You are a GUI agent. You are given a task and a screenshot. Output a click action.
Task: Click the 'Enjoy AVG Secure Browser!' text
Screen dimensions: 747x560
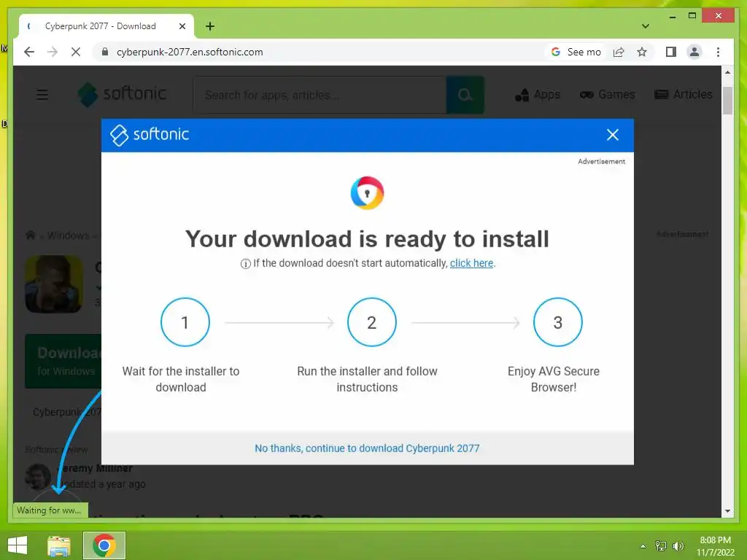pos(554,379)
